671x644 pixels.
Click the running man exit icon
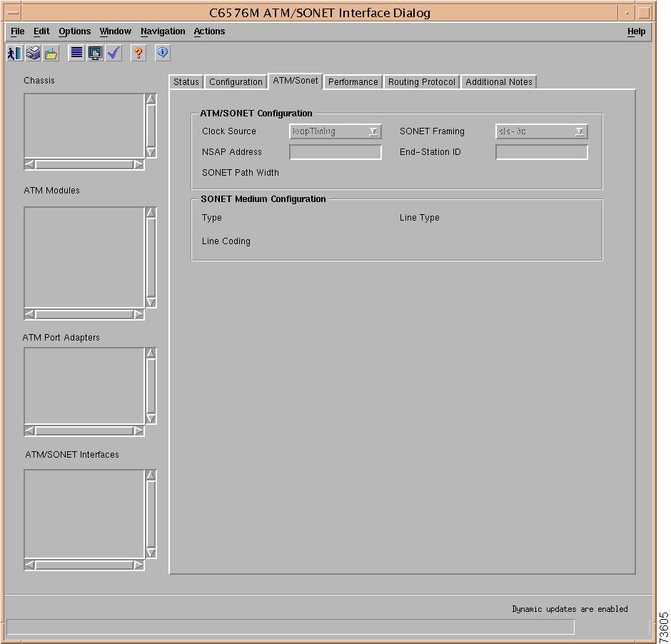pyautogui.click(x=14, y=53)
